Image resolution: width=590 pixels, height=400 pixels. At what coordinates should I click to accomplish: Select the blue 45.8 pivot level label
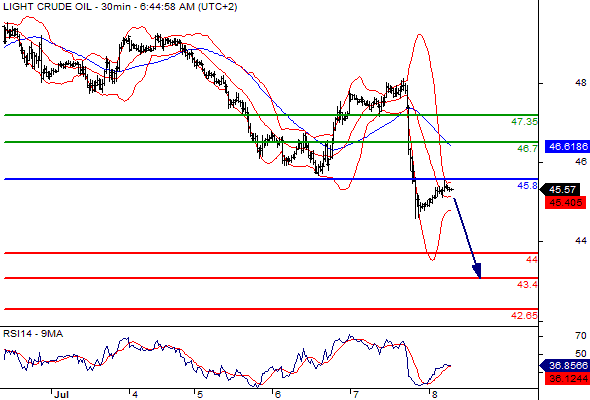tap(527, 186)
